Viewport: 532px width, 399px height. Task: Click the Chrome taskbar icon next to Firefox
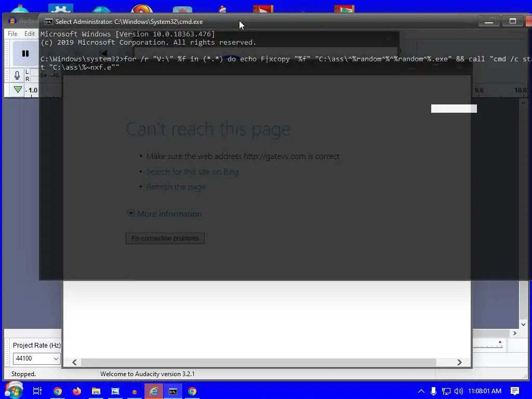pos(58,391)
